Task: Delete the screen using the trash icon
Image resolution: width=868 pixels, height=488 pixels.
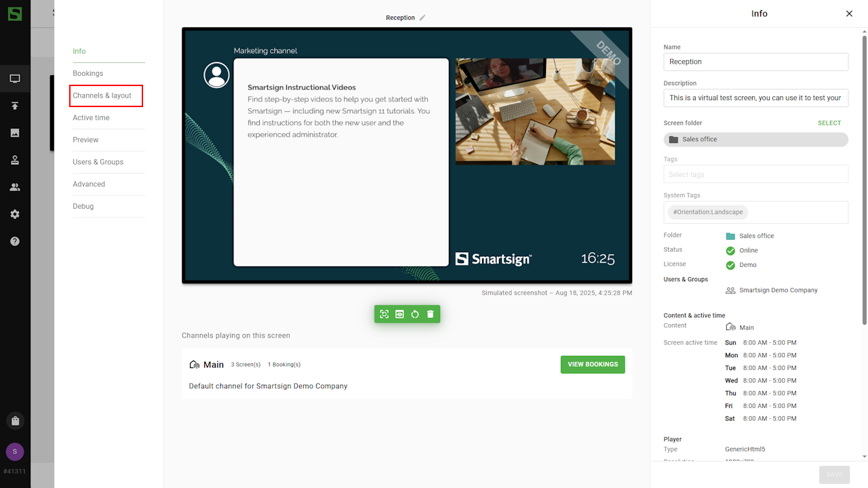Action: coord(430,314)
